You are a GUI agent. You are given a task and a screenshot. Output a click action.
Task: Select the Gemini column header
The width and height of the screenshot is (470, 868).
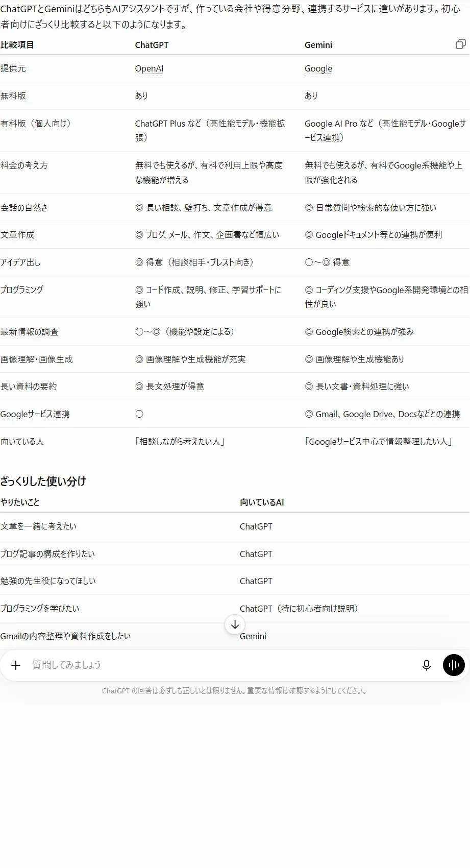point(318,45)
